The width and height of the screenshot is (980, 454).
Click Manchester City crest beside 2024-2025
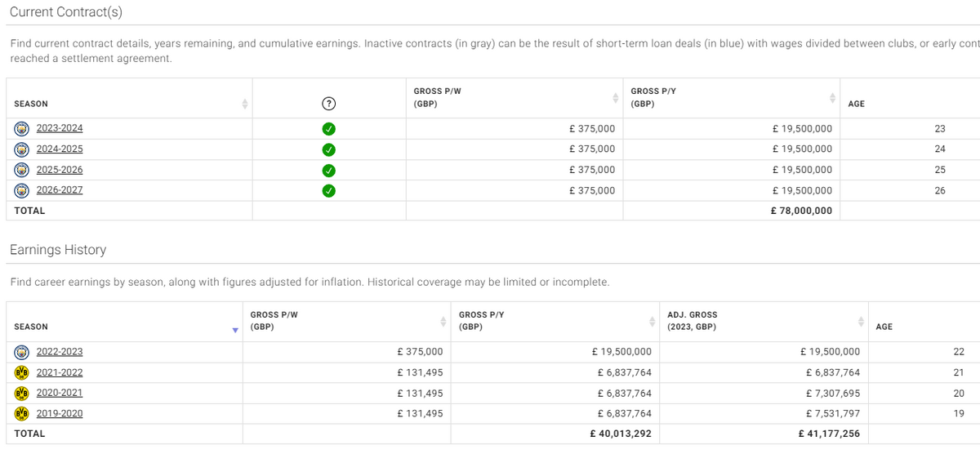pos(22,149)
